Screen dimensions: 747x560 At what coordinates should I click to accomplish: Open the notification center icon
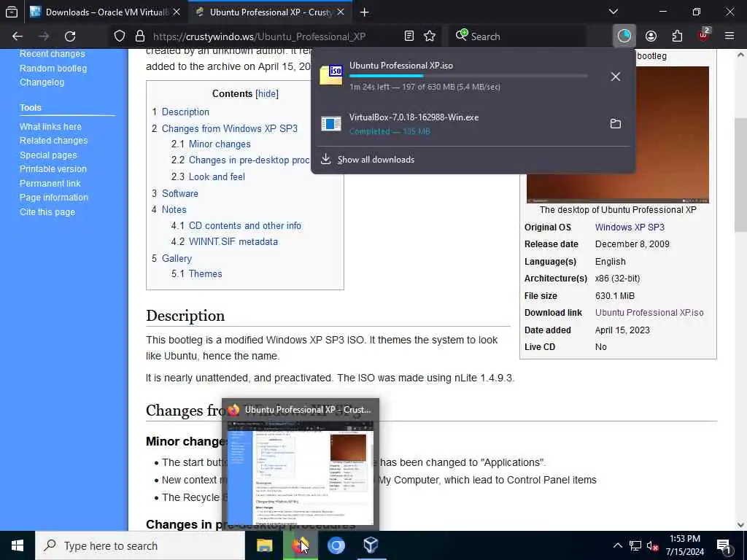click(x=724, y=547)
